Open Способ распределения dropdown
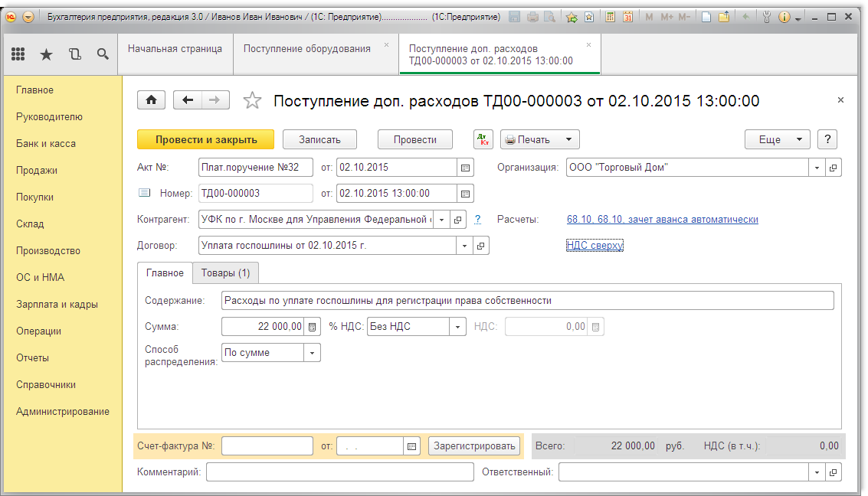This screenshot has height=496, width=868. 312,353
